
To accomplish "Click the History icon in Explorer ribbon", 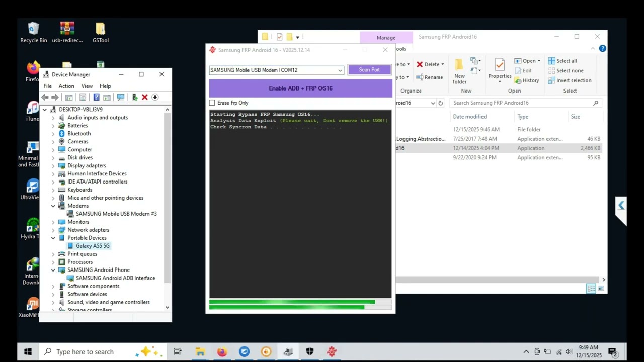I will [x=518, y=80].
